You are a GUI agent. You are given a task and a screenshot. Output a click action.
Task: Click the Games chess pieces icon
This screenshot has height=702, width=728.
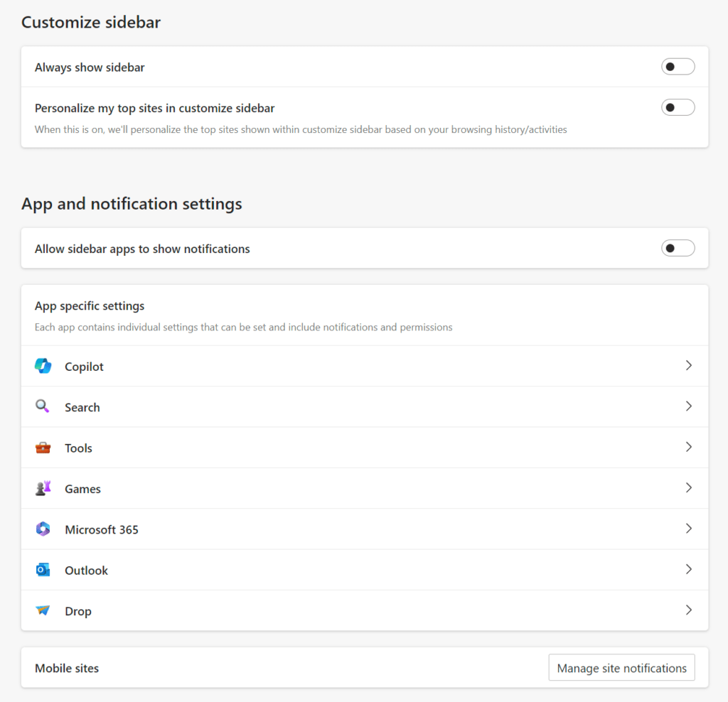[43, 489]
